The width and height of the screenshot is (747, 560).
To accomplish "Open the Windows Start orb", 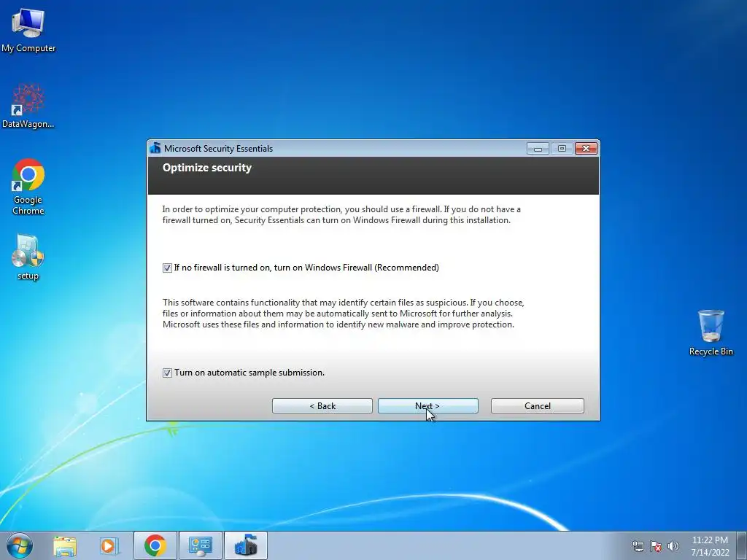I will [x=20, y=545].
